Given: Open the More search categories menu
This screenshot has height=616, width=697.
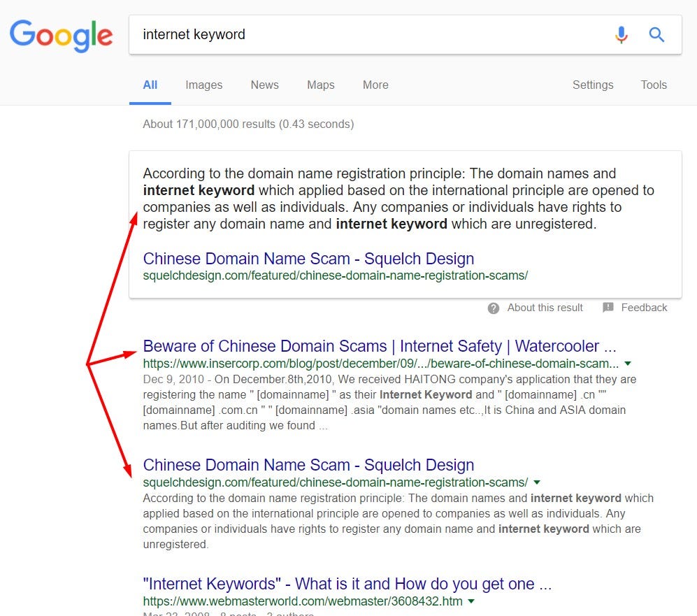Looking at the screenshot, I should point(375,85).
